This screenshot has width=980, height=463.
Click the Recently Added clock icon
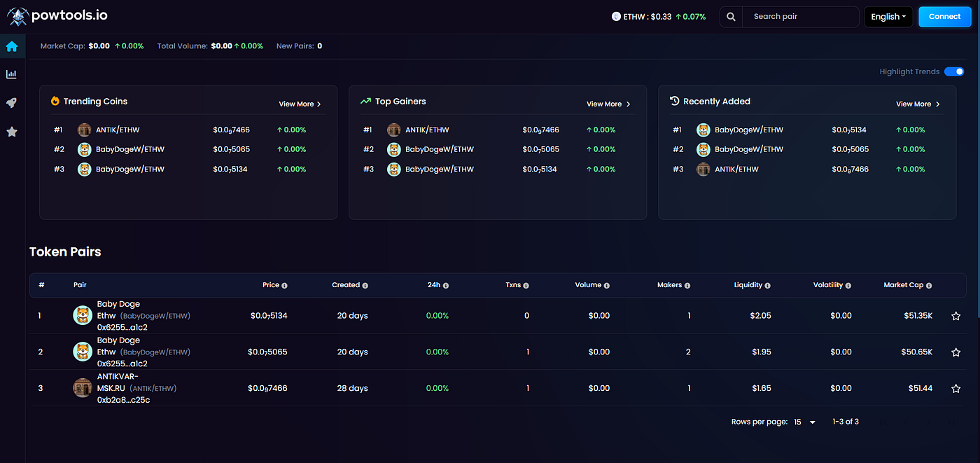click(675, 101)
